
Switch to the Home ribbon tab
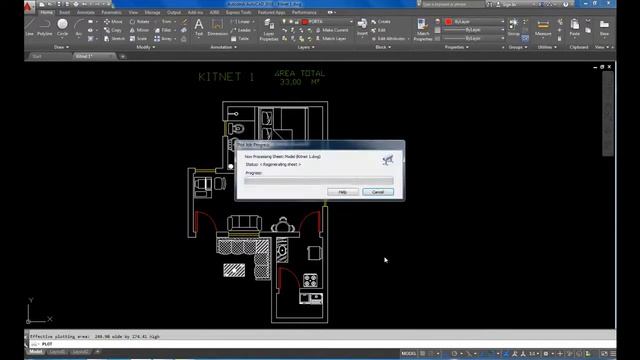[46, 13]
